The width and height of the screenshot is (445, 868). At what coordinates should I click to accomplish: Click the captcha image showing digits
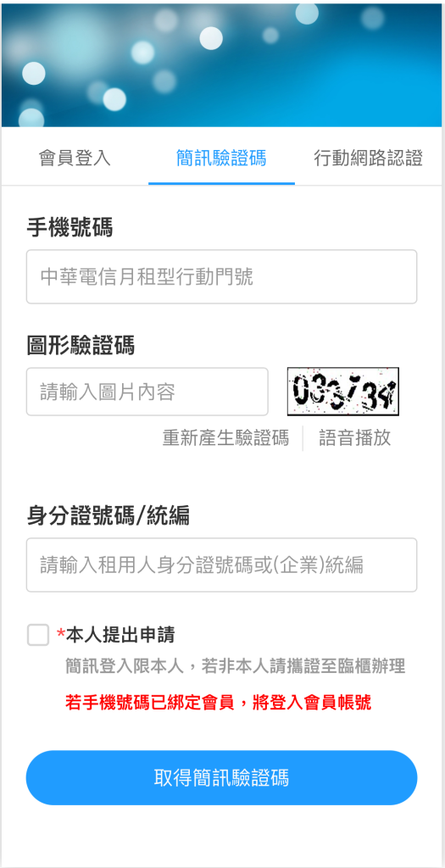(343, 392)
